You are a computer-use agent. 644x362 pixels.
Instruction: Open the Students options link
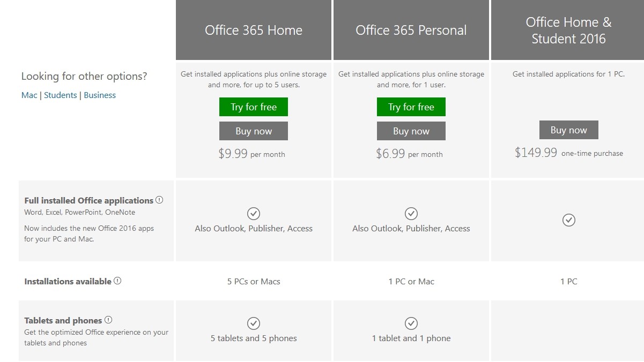[61, 95]
